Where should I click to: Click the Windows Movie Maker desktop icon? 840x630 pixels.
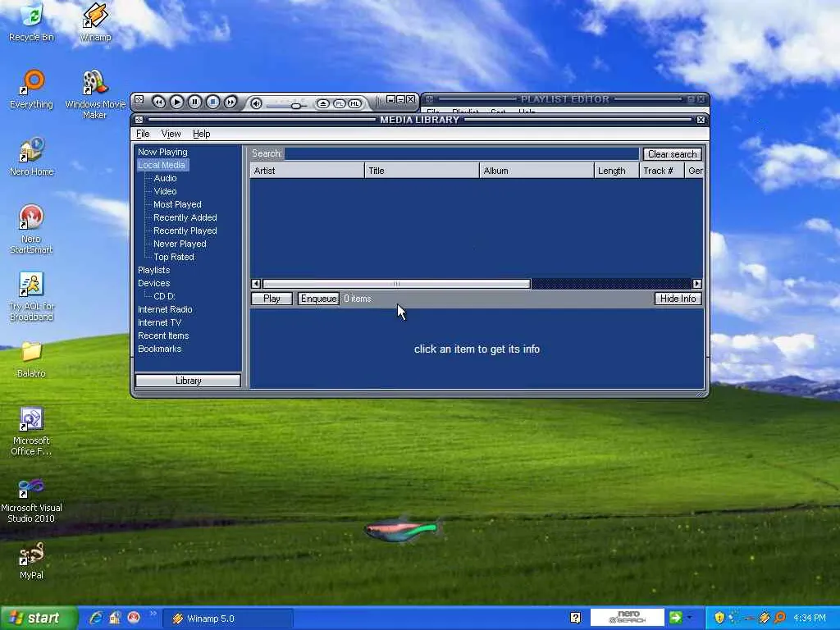95,82
